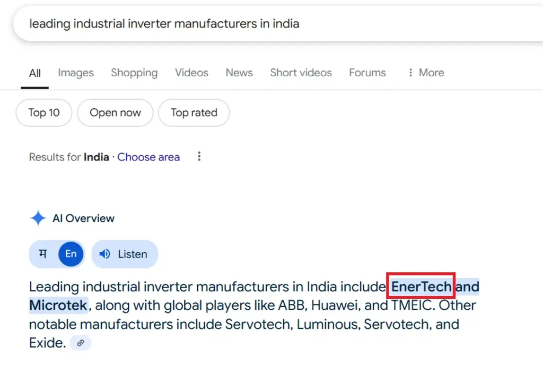Play the AI Overview with Listen
543x392 pixels.
[x=125, y=254]
